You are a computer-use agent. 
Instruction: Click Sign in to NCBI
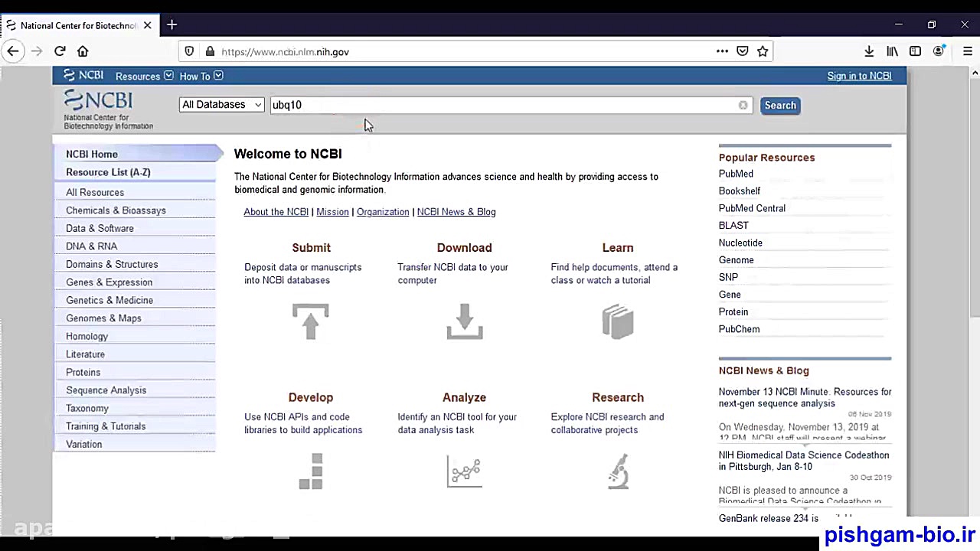pos(859,76)
